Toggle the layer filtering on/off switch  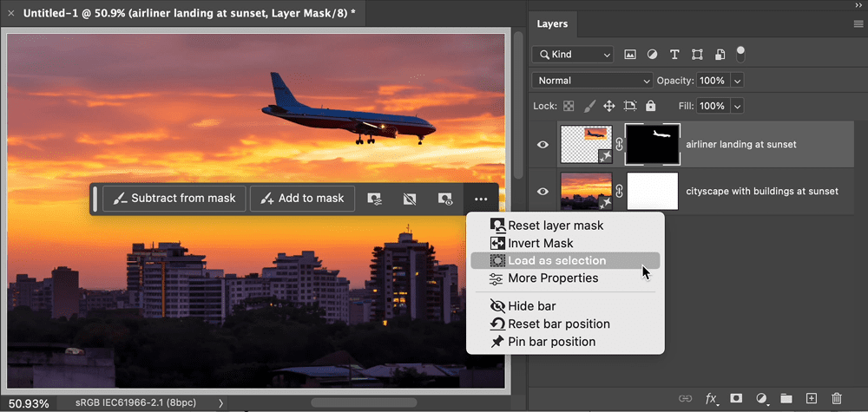(x=740, y=54)
